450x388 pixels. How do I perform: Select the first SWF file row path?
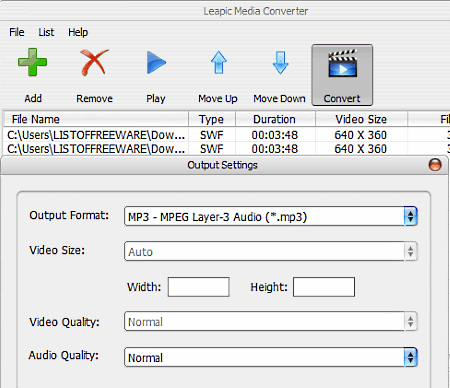click(96, 135)
